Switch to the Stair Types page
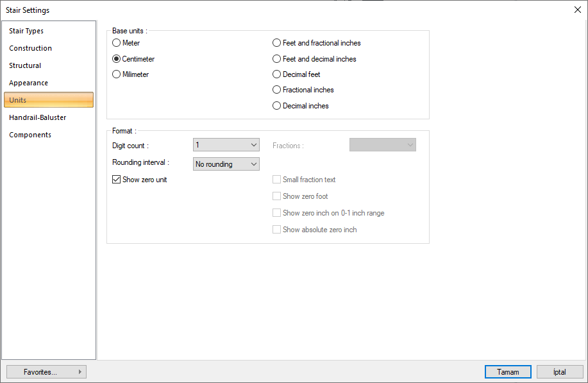Viewport: 588px width, 383px height. (26, 31)
